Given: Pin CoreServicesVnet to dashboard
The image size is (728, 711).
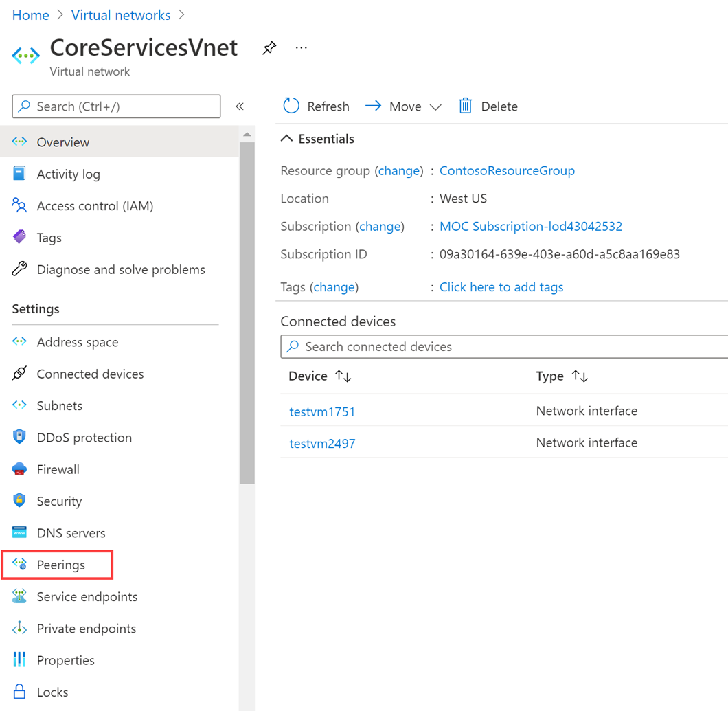Looking at the screenshot, I should click(x=269, y=47).
